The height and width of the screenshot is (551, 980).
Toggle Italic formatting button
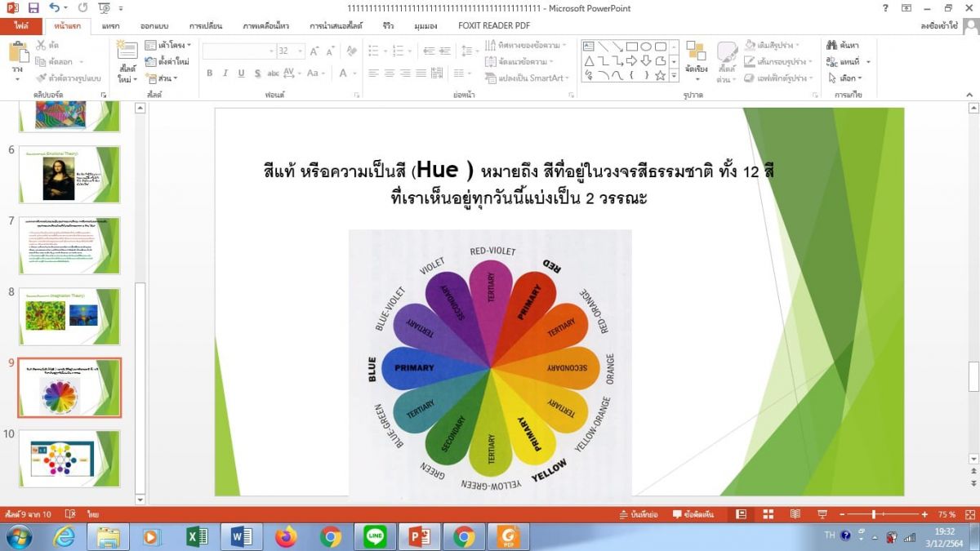(x=225, y=73)
